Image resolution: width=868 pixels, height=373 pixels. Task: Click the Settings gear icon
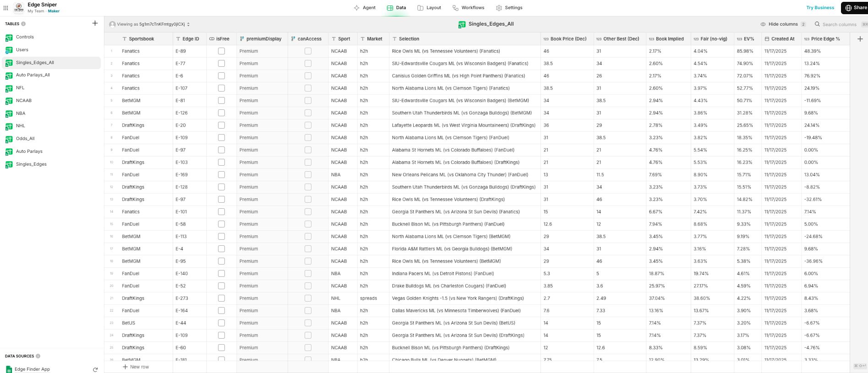point(499,8)
